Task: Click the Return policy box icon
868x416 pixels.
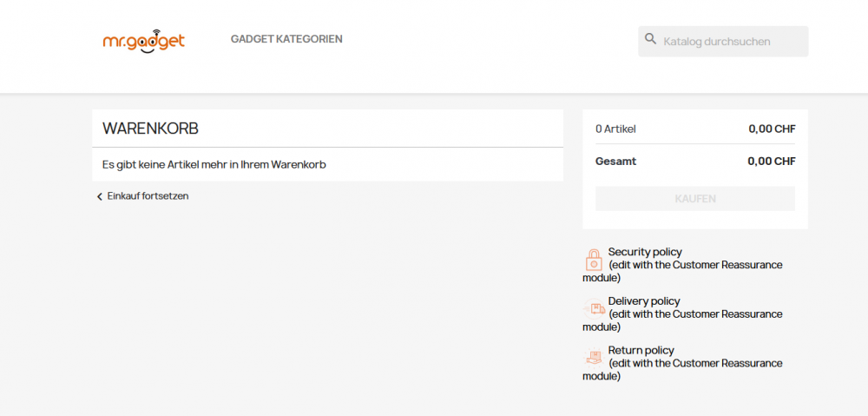Action: pos(594,357)
